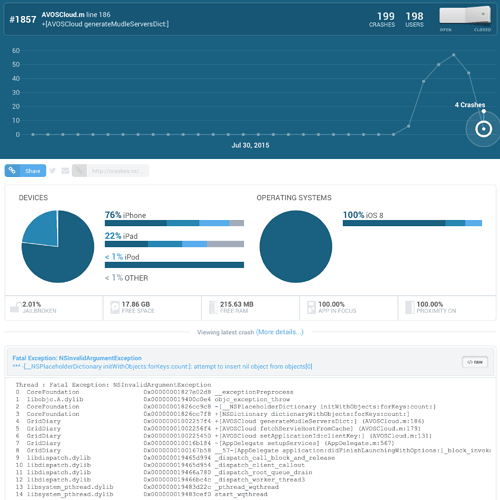
Task: Click the Share button
Action: point(25,171)
